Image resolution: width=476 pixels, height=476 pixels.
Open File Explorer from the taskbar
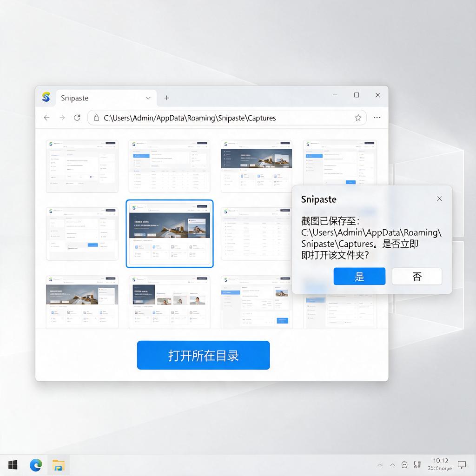58,465
